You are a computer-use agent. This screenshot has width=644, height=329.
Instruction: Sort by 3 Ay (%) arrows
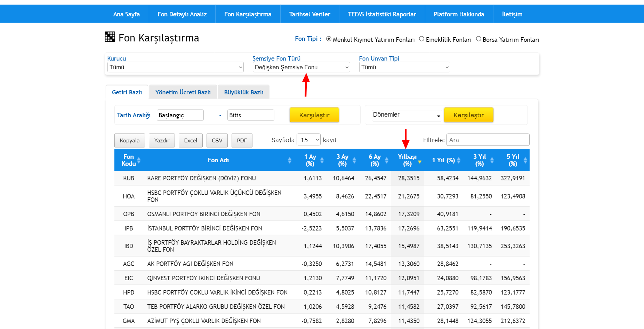coord(354,160)
